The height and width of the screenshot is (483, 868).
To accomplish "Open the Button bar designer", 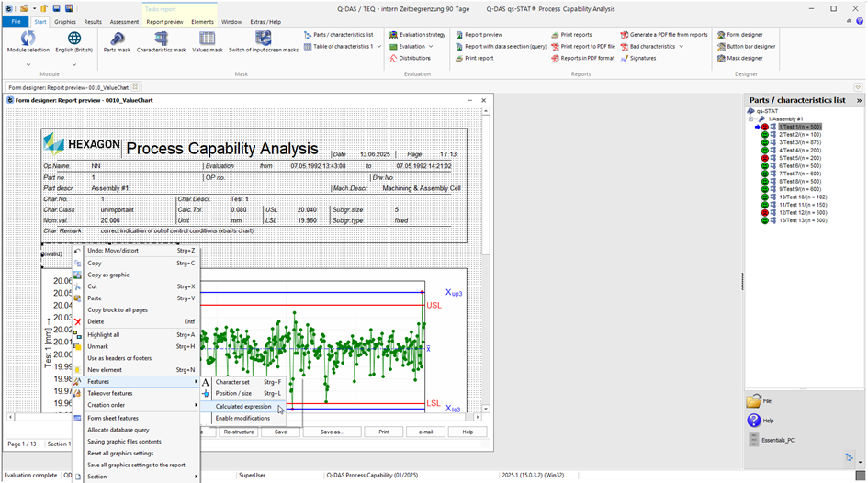I will pyautogui.click(x=746, y=47).
